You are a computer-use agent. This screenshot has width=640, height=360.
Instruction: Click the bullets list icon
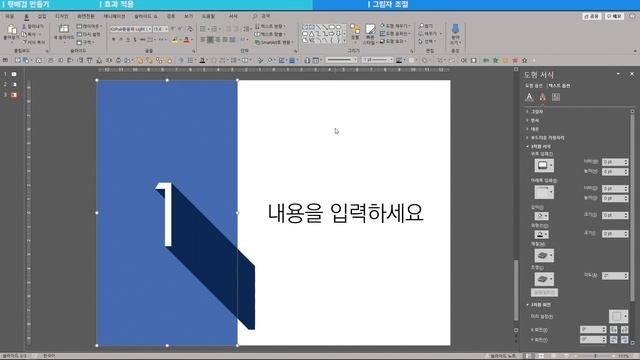203,29
